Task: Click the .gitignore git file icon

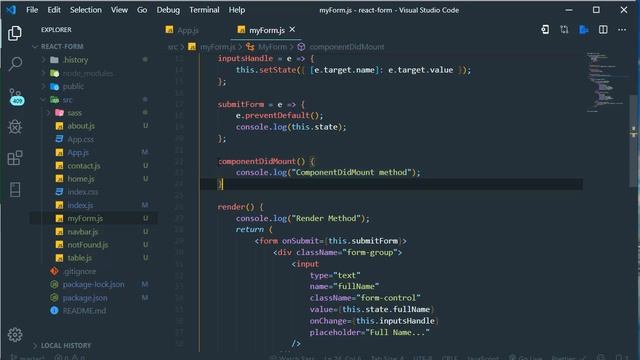Action: [54, 271]
